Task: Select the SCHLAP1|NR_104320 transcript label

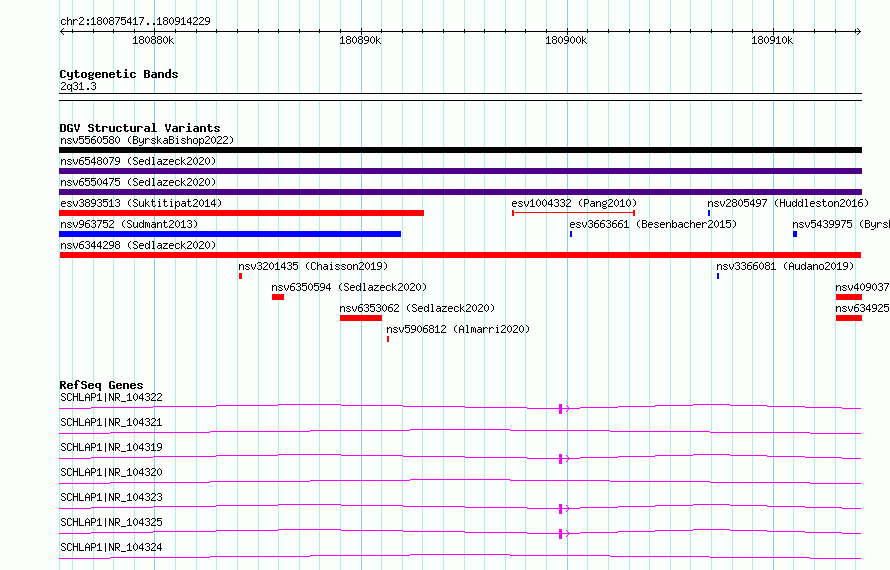Action: 111,472
